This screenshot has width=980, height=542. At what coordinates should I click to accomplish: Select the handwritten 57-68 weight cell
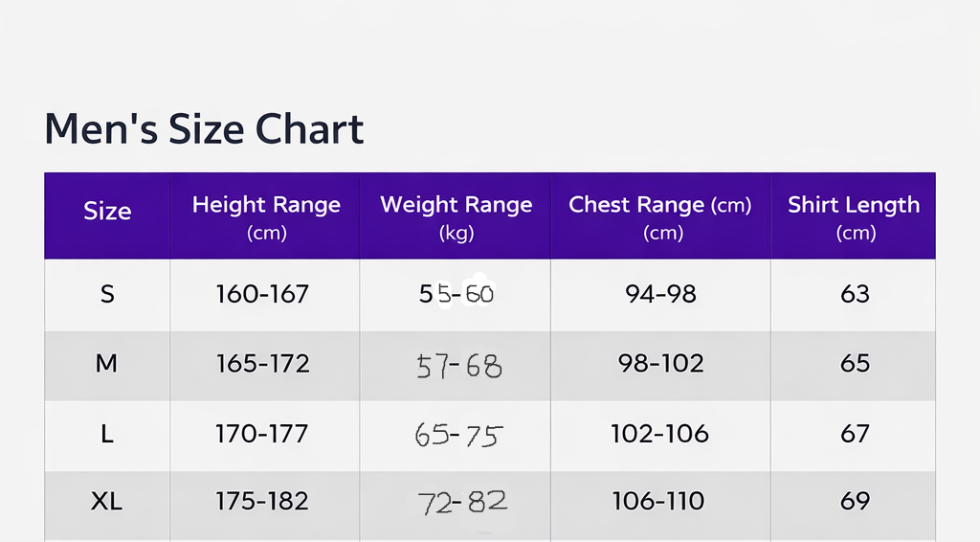tap(458, 366)
